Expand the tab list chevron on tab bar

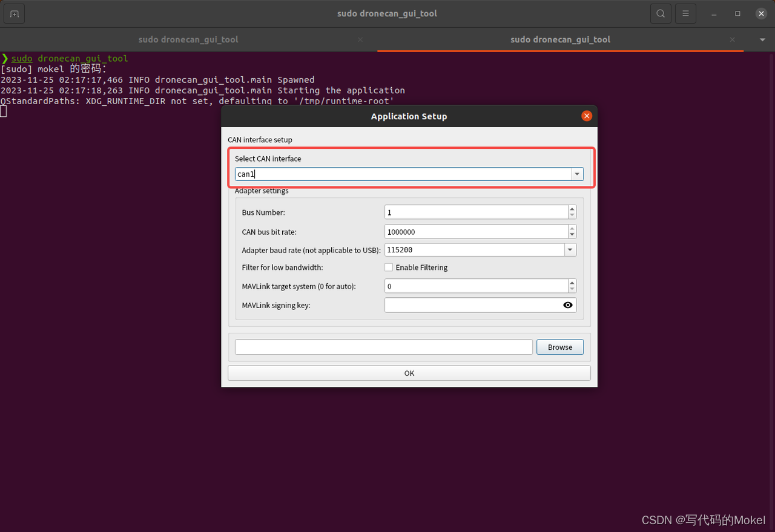point(762,39)
